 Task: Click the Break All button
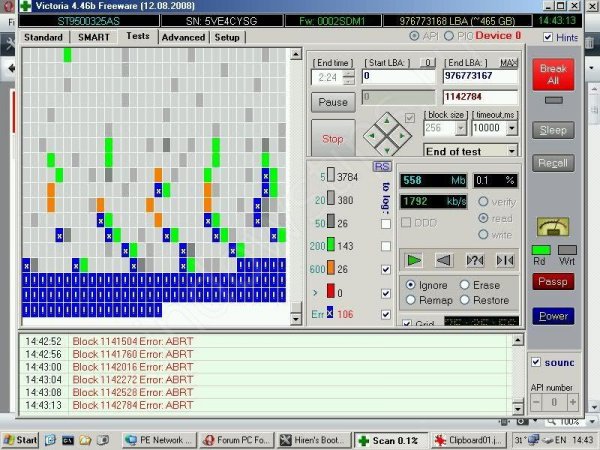point(552,75)
